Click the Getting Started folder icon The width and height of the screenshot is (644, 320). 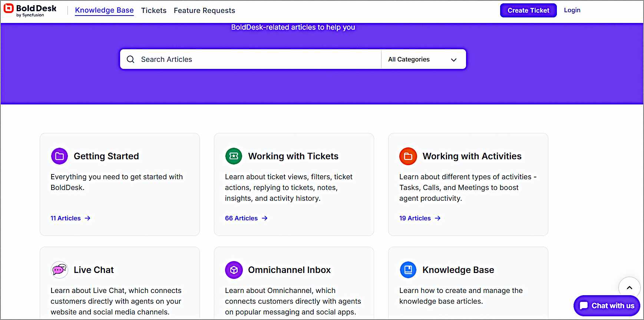[59, 156]
